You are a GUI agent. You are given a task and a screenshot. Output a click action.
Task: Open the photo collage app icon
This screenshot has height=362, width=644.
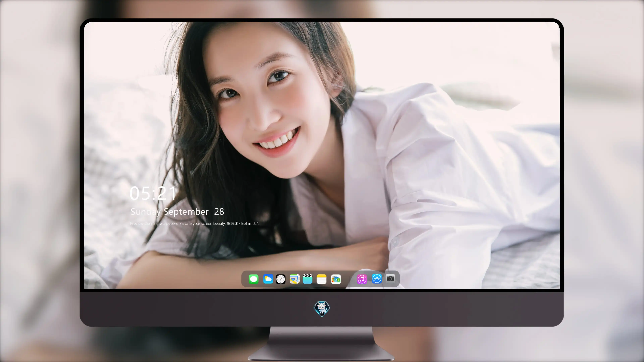pyautogui.click(x=336, y=279)
